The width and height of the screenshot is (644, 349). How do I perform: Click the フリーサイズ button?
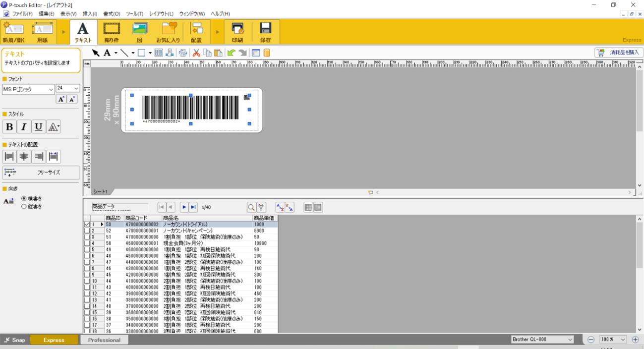(41, 173)
